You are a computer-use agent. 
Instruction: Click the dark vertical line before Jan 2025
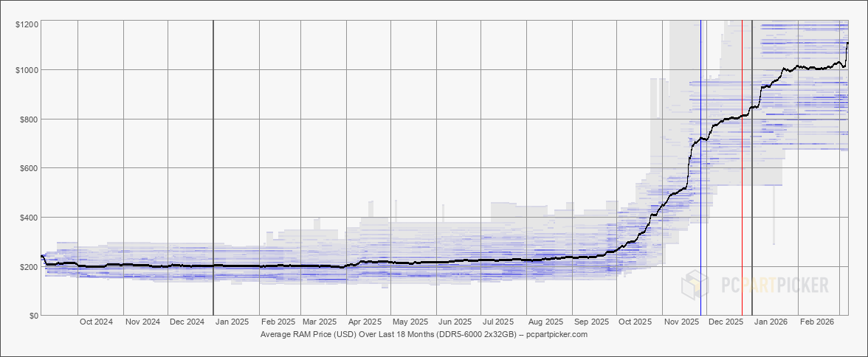[x=213, y=167]
